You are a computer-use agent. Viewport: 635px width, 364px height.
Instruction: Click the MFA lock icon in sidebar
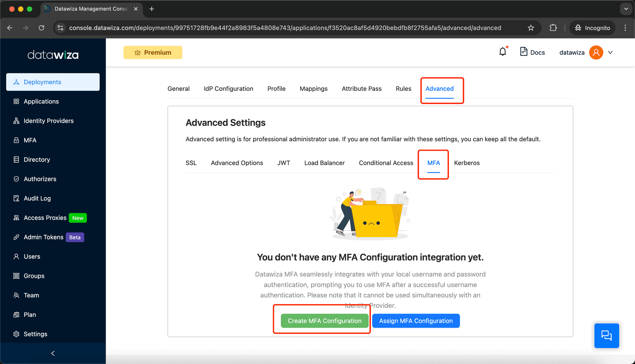(16, 140)
